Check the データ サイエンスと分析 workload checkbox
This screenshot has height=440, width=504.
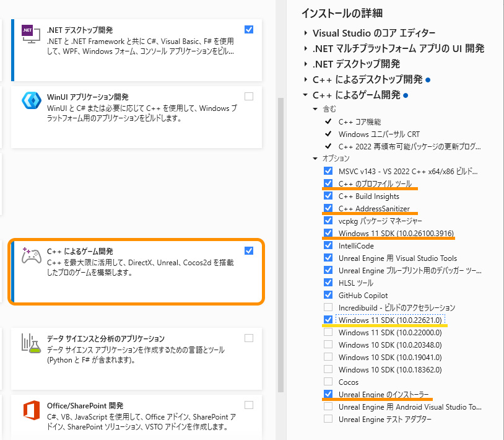pyautogui.click(x=249, y=338)
